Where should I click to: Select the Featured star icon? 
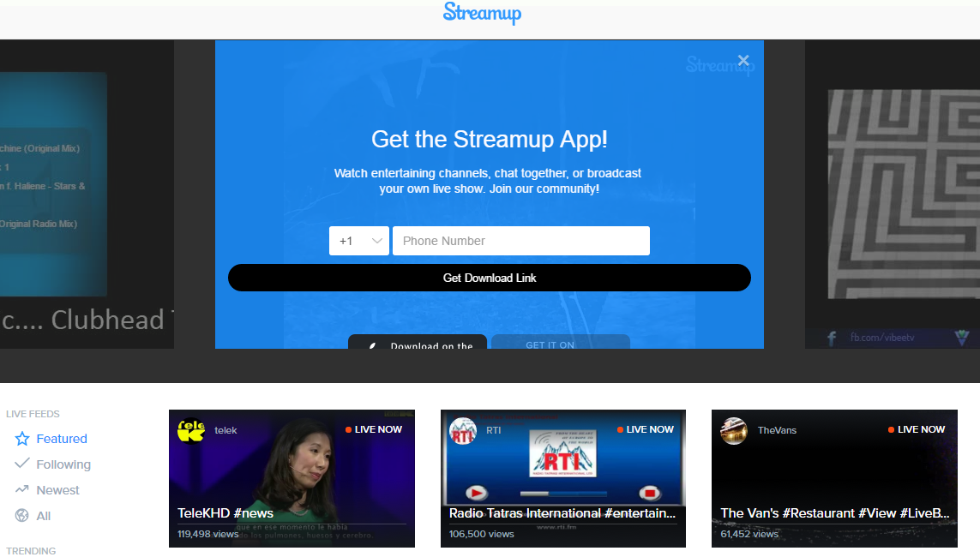[x=22, y=439]
